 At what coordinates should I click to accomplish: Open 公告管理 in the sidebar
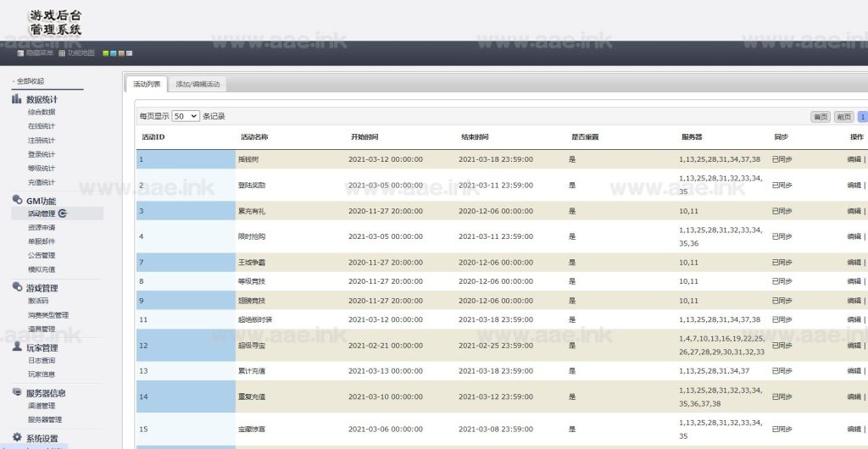42,255
